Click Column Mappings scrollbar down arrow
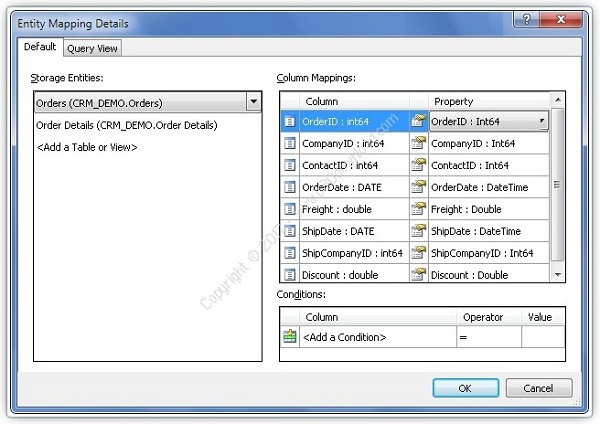This screenshot has width=600, height=424. pyautogui.click(x=558, y=275)
